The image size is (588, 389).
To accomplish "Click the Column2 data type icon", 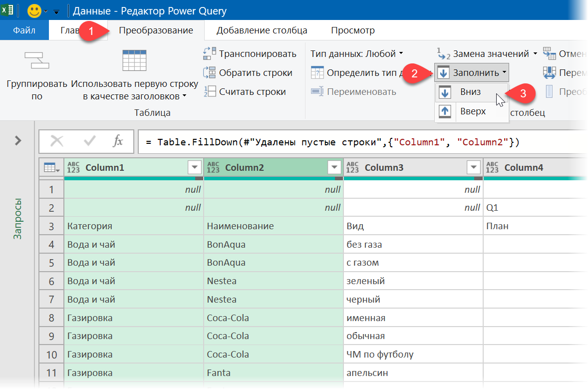I will pyautogui.click(x=213, y=167).
